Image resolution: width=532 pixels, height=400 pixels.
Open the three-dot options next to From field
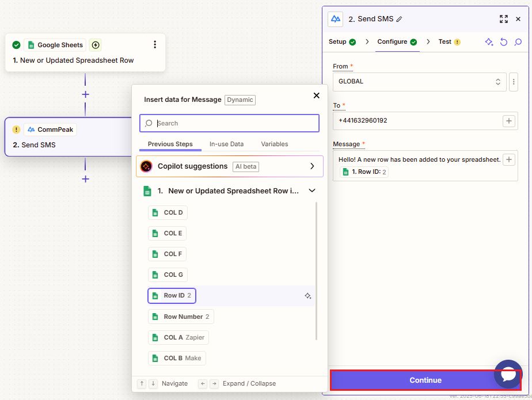(514, 82)
